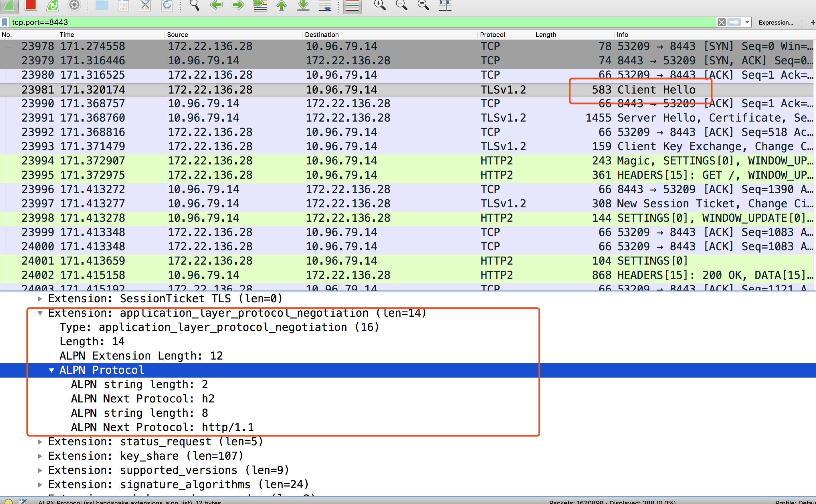Find a packet with magnifier icon
Screen dimensions: 816x504
(194, 5)
